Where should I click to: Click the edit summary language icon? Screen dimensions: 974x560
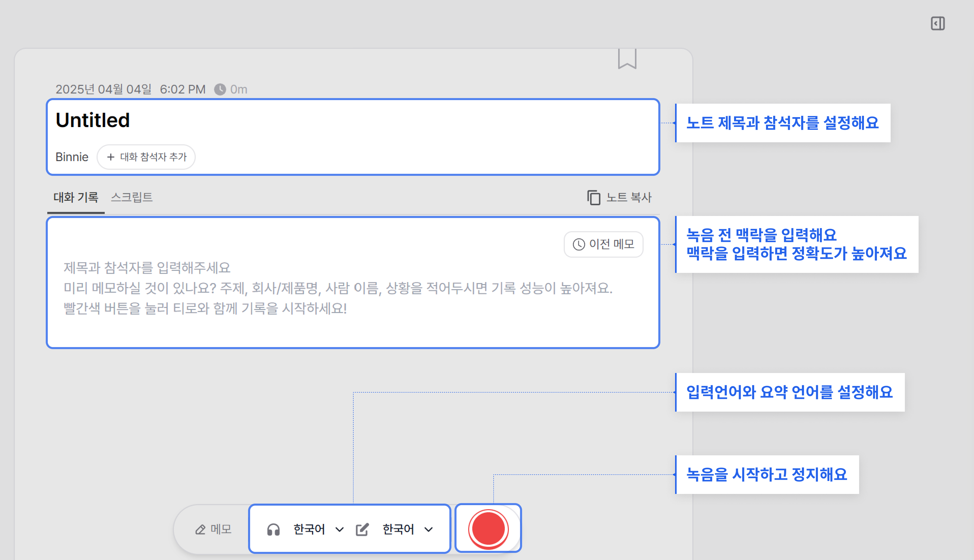(x=362, y=530)
